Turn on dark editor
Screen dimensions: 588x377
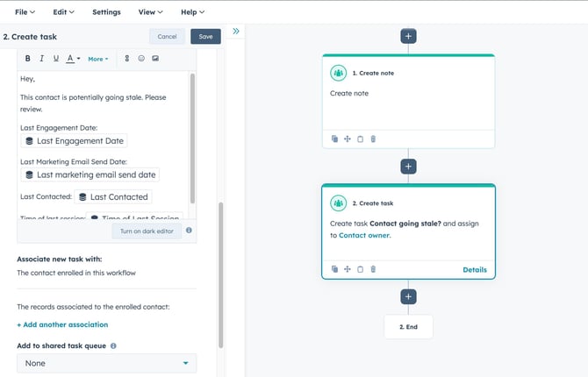tap(147, 231)
